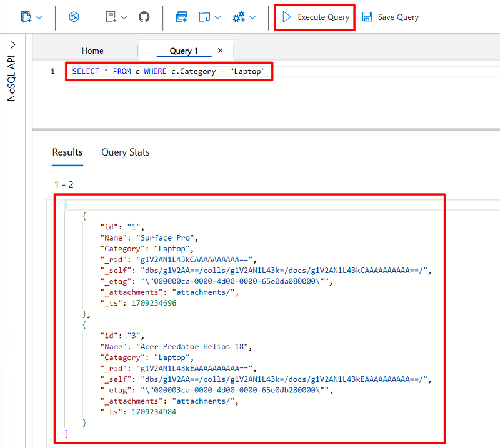Open the Synapse Link icon
500x448 pixels.
tap(74, 17)
